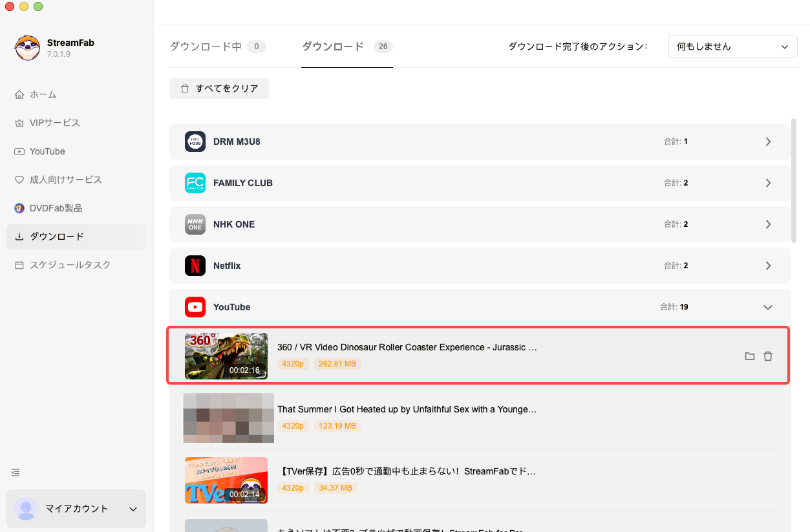This screenshot has width=810, height=532.
Task: Click the Netflix group label
Action: pyautogui.click(x=227, y=266)
